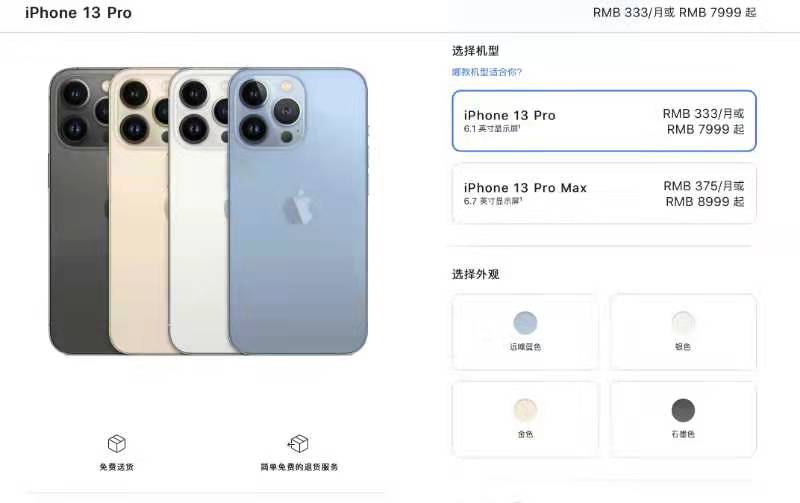Select the iPhone 13 Pro Max 6.7-inch model option
The height and width of the screenshot is (503, 800).
(604, 193)
